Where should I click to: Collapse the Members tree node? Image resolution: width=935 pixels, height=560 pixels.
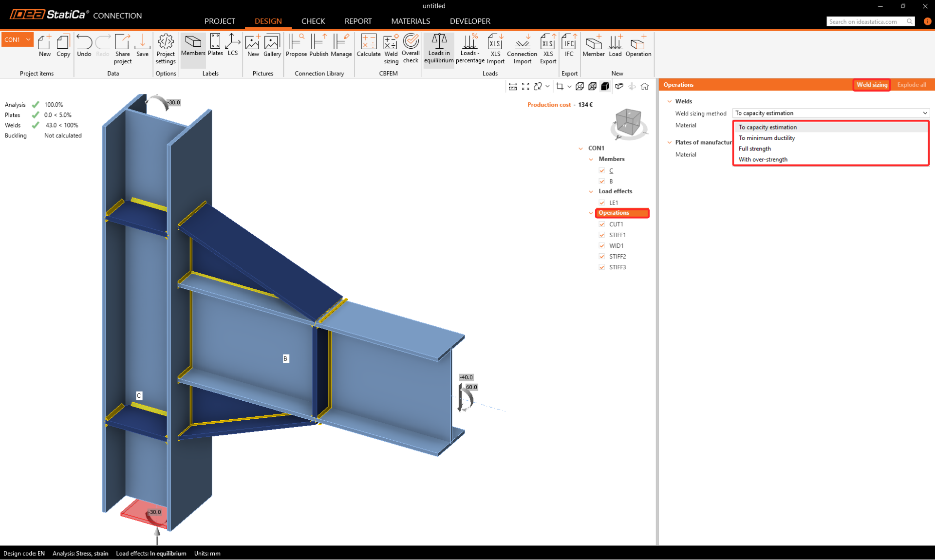(x=591, y=159)
